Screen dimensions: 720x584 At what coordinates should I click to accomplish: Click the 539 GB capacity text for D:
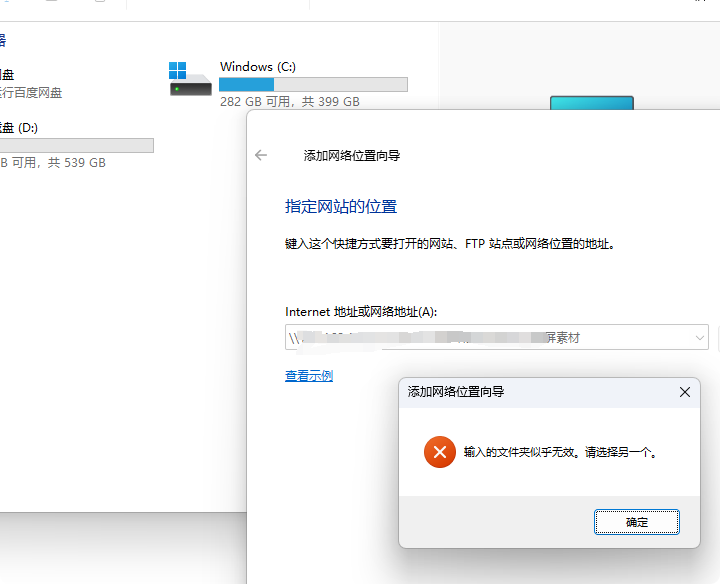[x=53, y=163]
